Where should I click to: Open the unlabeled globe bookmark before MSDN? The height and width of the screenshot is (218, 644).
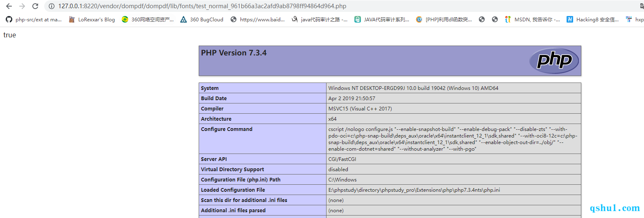click(495, 19)
